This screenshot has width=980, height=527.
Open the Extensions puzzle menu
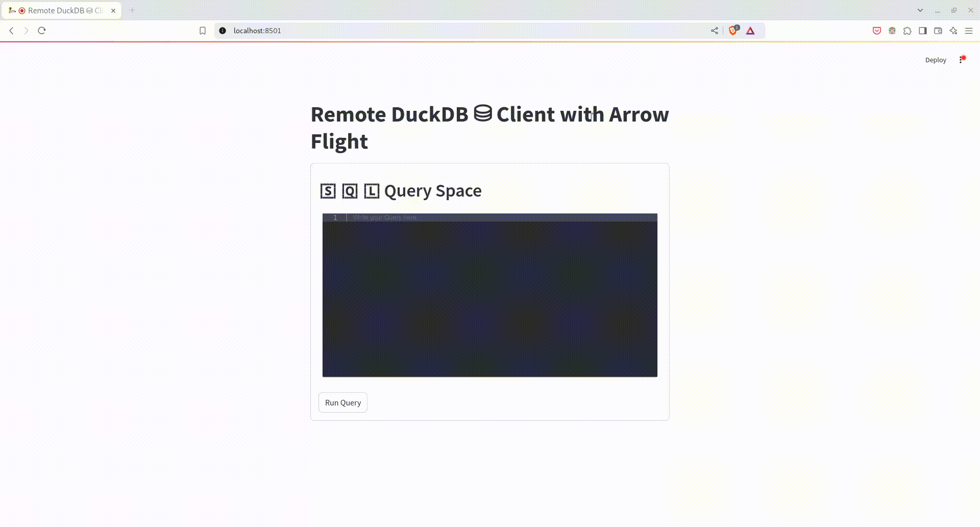coord(908,31)
